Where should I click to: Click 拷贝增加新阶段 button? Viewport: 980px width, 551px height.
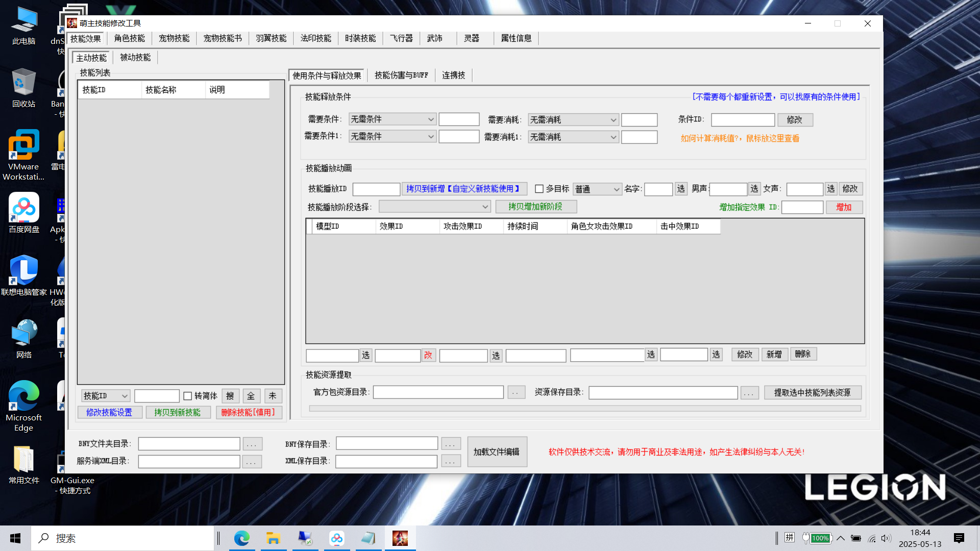[535, 207]
